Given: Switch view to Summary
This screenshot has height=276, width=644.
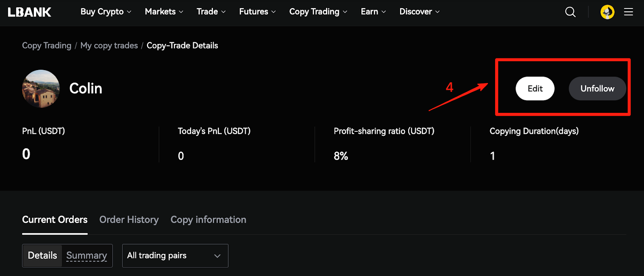Looking at the screenshot, I should coord(87,255).
